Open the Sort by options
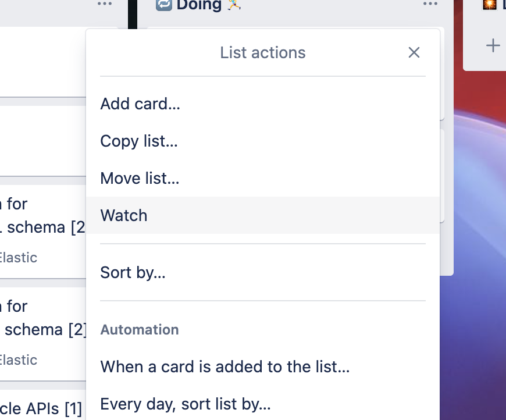The width and height of the screenshot is (506, 420). (132, 272)
